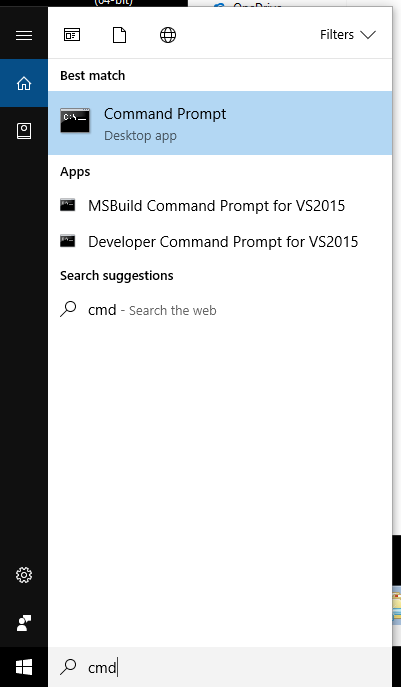The height and width of the screenshot is (687, 401).
Task: Expand the Filters dropdown
Action: click(x=348, y=35)
